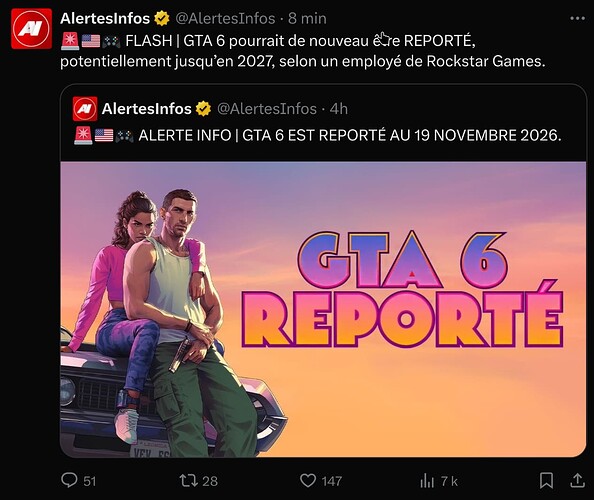Click @AlertesInfos handle in main tweet
The image size is (594, 500).
tap(225, 18)
